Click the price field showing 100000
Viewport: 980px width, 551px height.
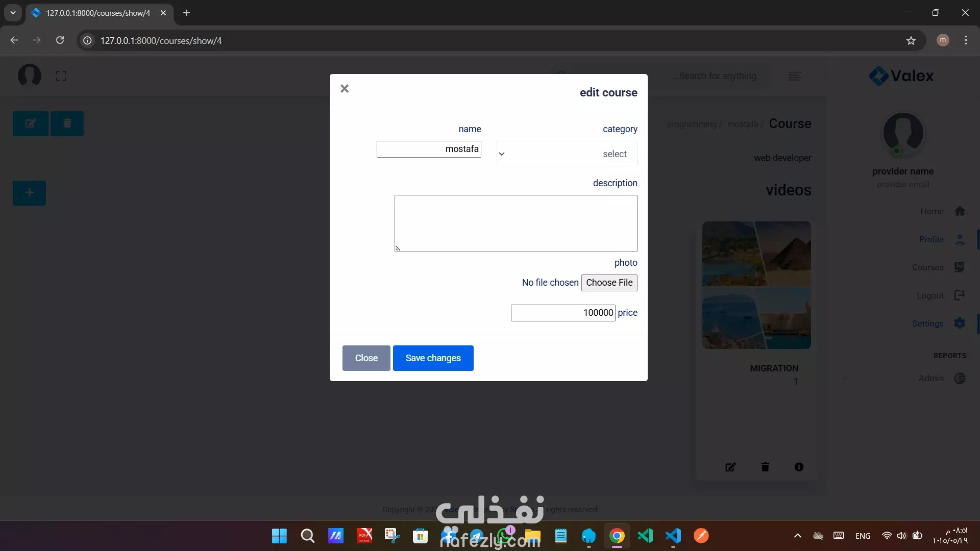point(563,313)
